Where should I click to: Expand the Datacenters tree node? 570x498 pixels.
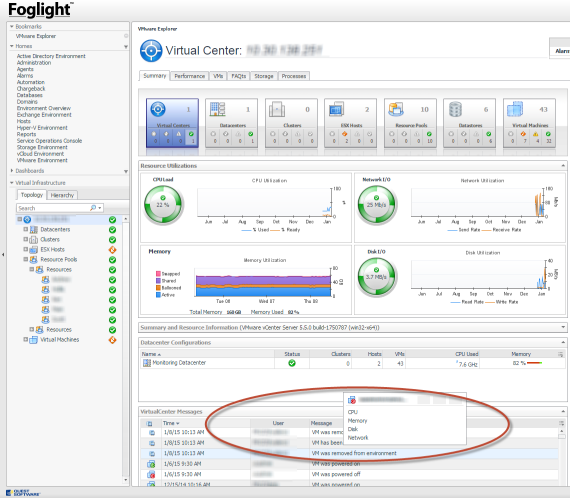coord(25,229)
